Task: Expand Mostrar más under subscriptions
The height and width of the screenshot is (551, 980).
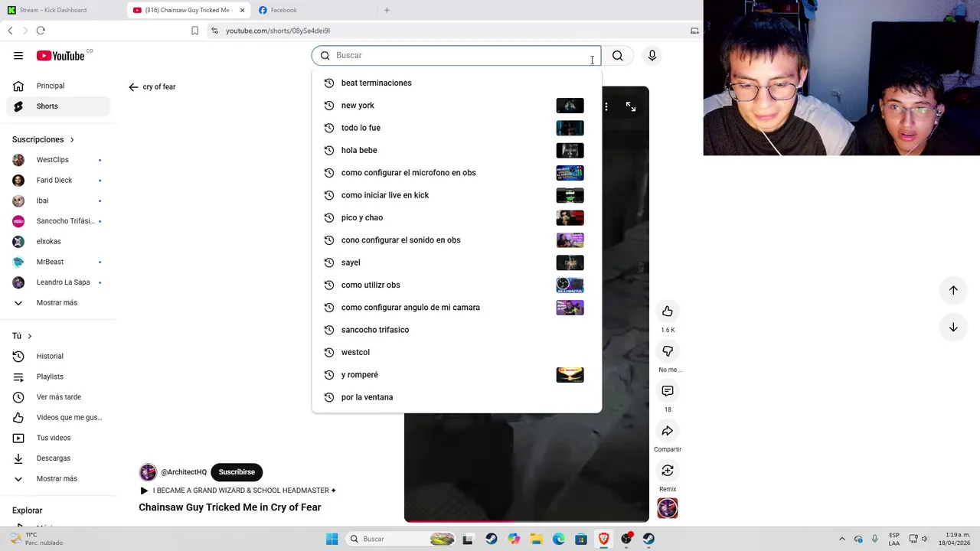Action: 58,302
